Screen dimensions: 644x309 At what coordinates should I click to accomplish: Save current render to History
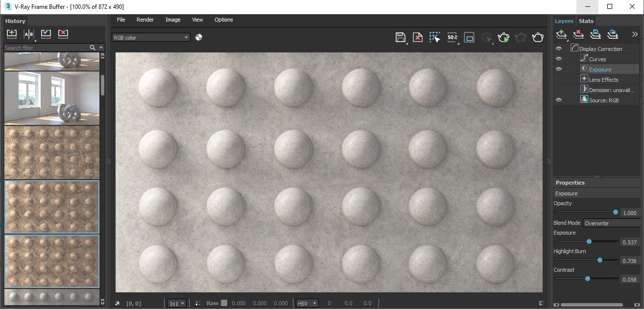[12, 34]
